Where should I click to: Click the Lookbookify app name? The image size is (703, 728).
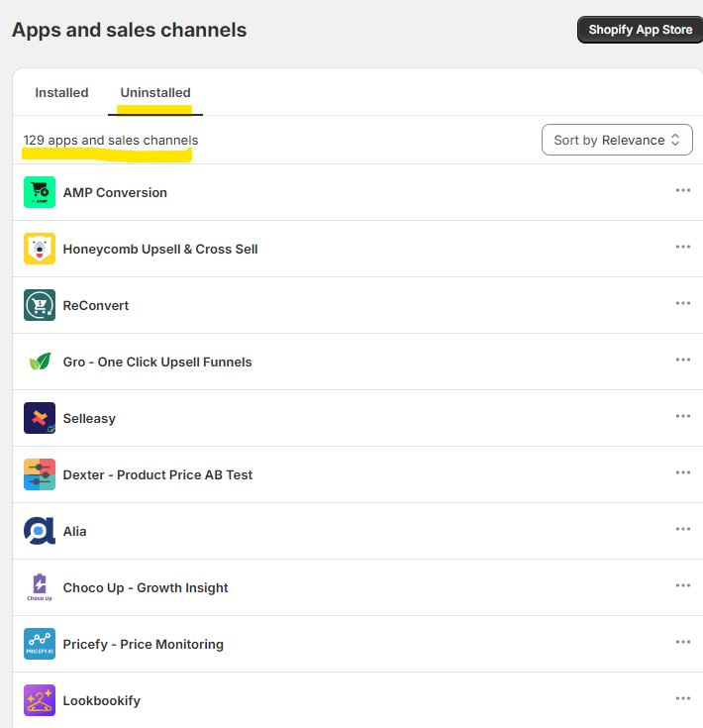tap(102, 701)
